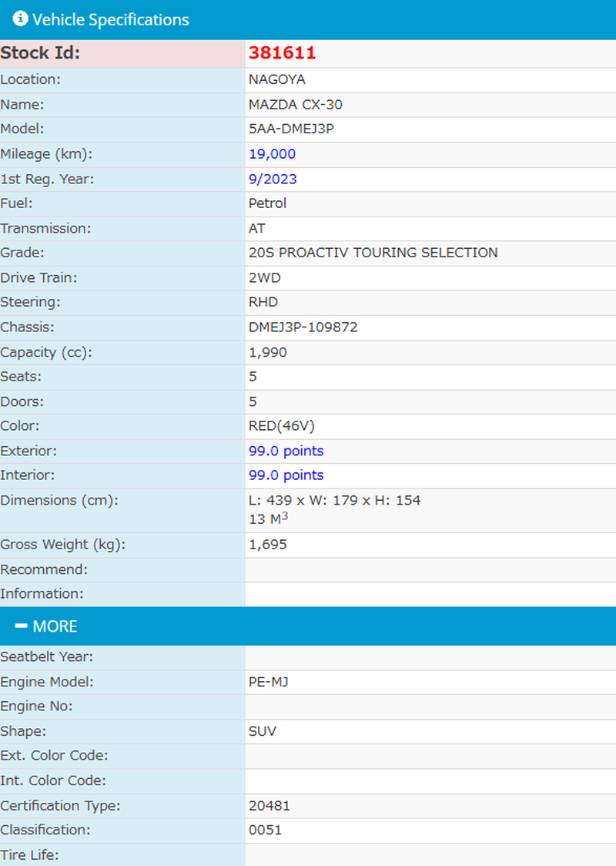This screenshot has height=866, width=616.
Task: Select classification value 0051
Action: click(265, 830)
